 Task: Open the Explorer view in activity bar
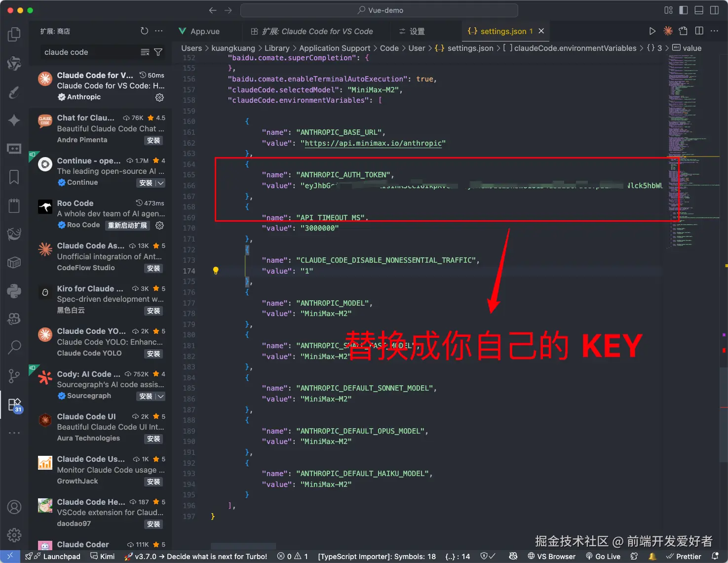coord(14,35)
